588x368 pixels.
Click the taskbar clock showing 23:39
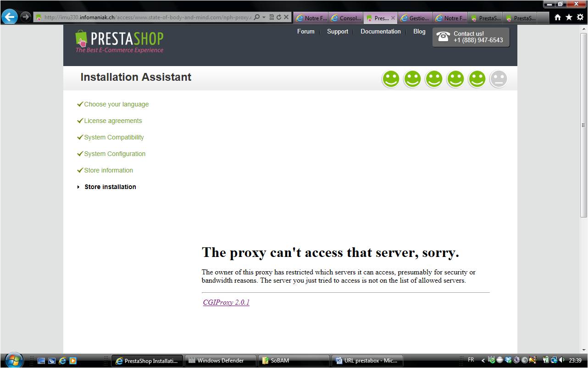pyautogui.click(x=575, y=361)
